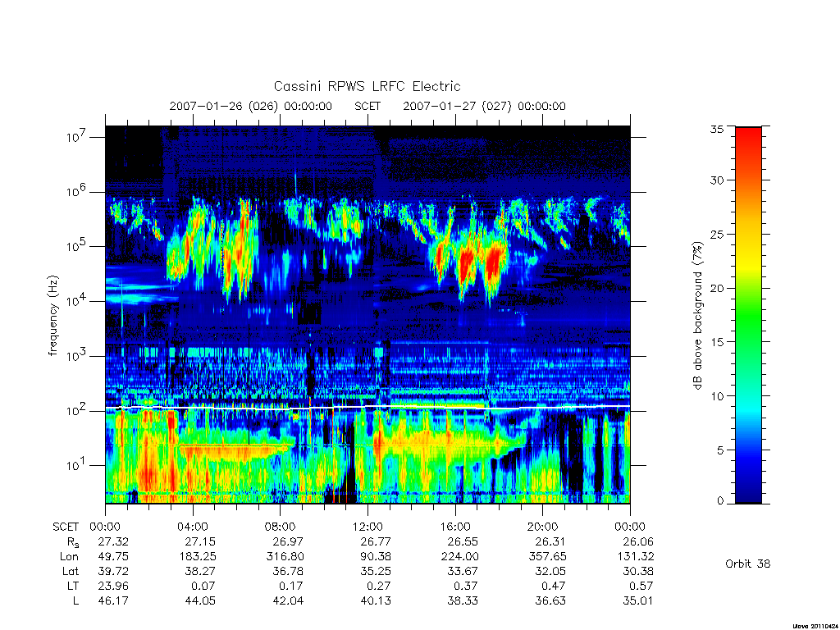The height and width of the screenshot is (630, 840).
Task: Click the 10^7 frequency tick label
Action: pos(76,137)
